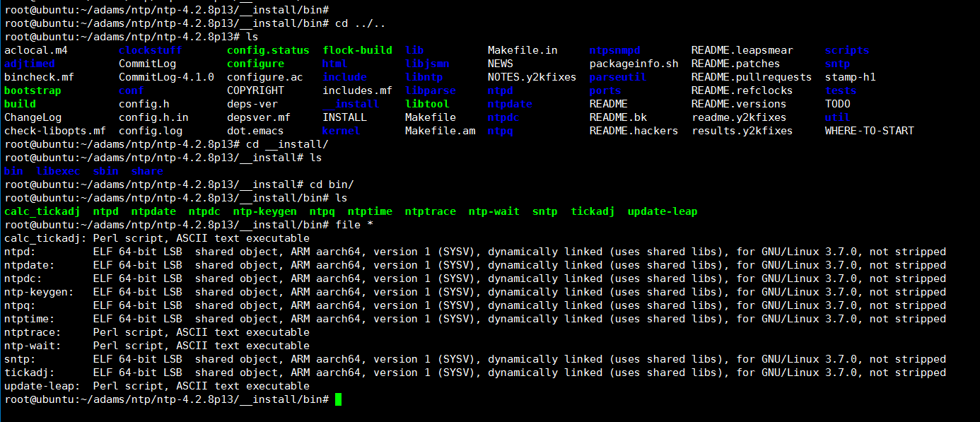Place cursor at the blinking terminal prompt
The height and width of the screenshot is (422, 980).
(x=337, y=399)
